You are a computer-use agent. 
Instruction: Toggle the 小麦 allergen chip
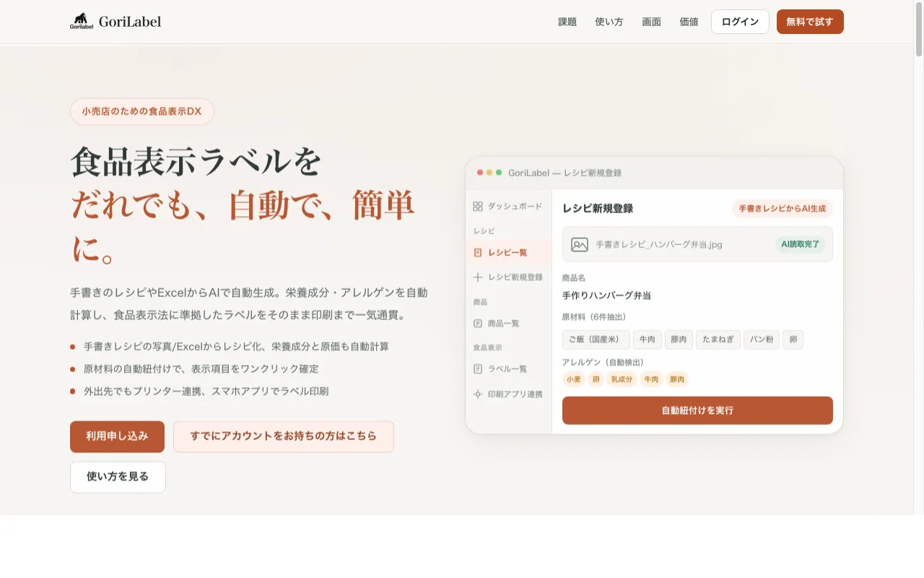coord(573,379)
